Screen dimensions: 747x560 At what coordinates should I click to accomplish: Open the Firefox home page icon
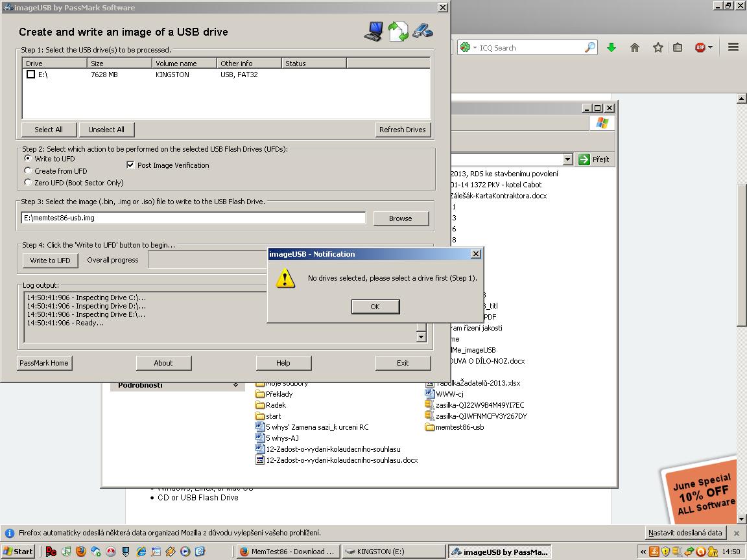[x=635, y=47]
